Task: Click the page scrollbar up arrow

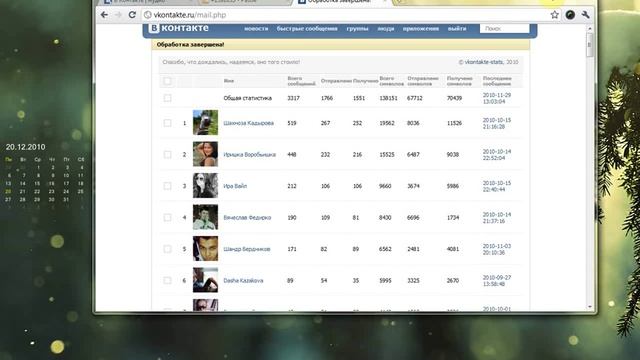Action: [x=589, y=29]
